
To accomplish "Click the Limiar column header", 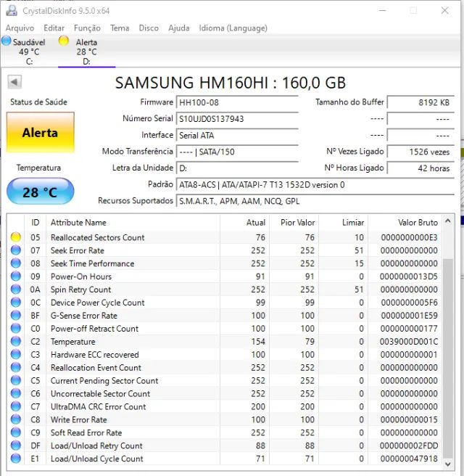I will coord(344,223).
